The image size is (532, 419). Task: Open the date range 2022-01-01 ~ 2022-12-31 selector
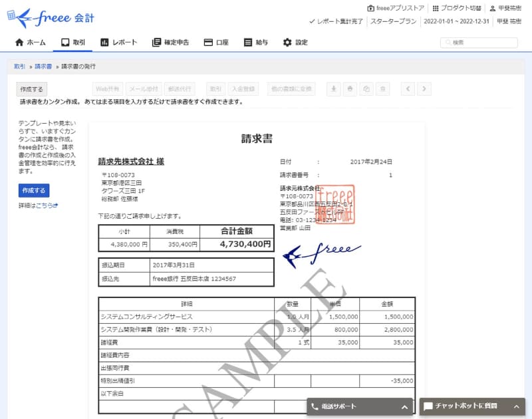(458, 21)
